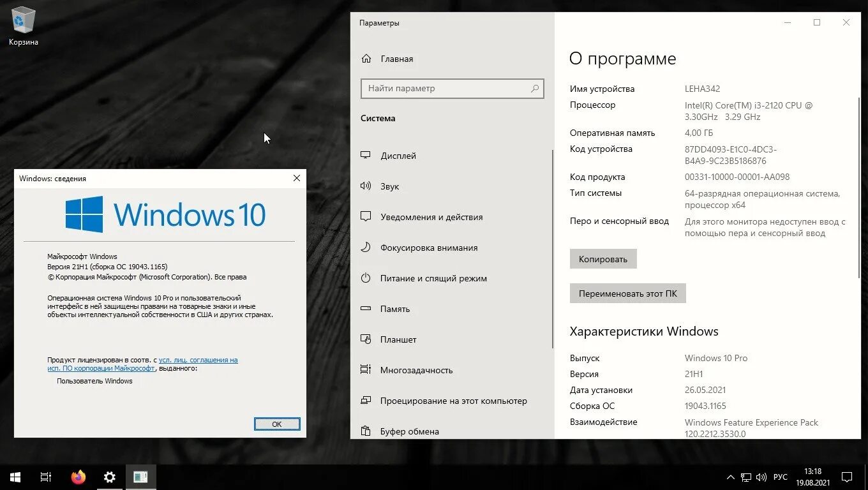Click OK in Windows: сведения dialog
The image size is (868, 490).
(277, 424)
